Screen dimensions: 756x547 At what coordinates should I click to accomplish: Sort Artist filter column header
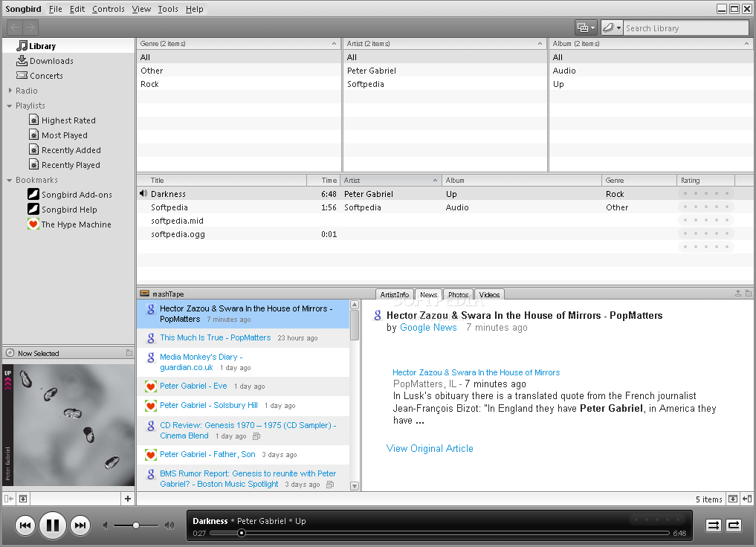[x=445, y=43]
